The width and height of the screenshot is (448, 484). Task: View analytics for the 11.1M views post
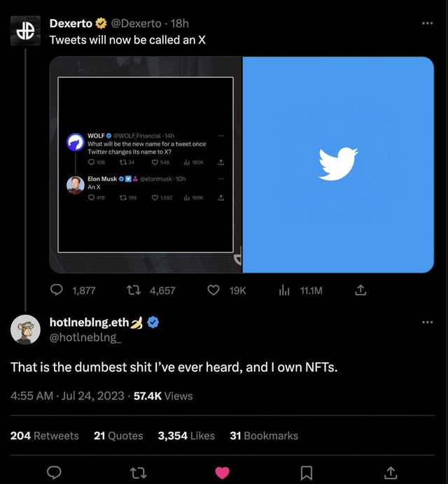click(x=286, y=290)
